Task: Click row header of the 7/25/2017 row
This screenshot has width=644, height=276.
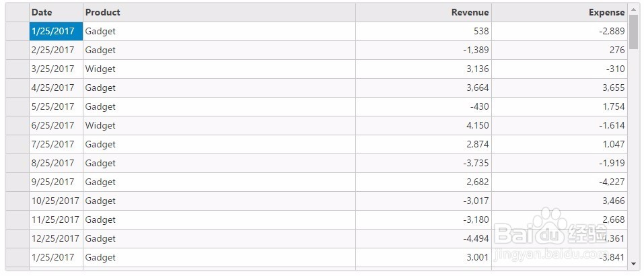Action: (x=17, y=144)
